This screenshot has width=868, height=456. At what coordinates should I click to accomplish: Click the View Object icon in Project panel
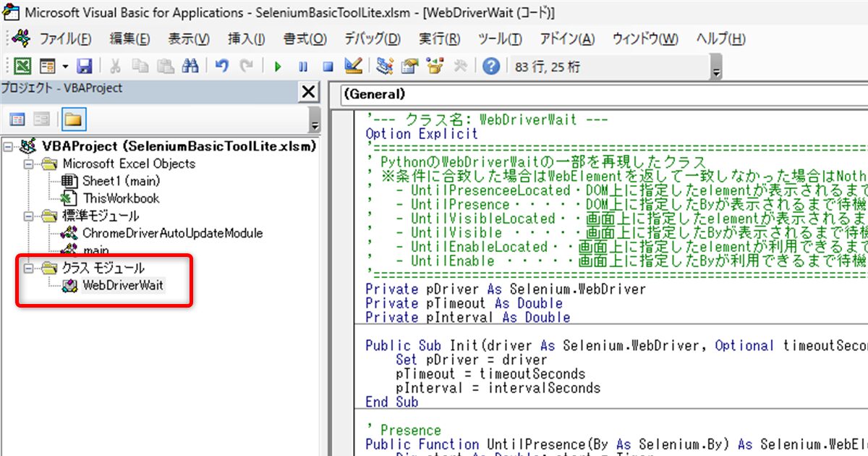point(42,119)
